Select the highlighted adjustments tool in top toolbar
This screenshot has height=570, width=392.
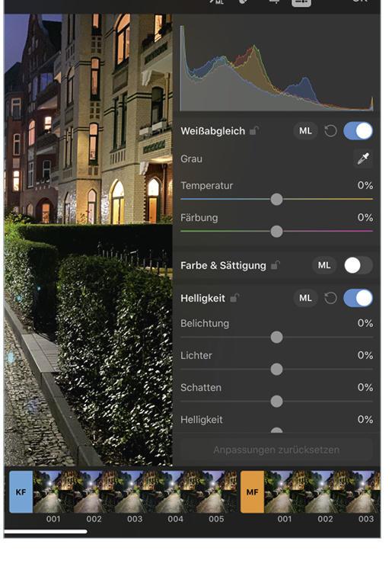[301, 2]
